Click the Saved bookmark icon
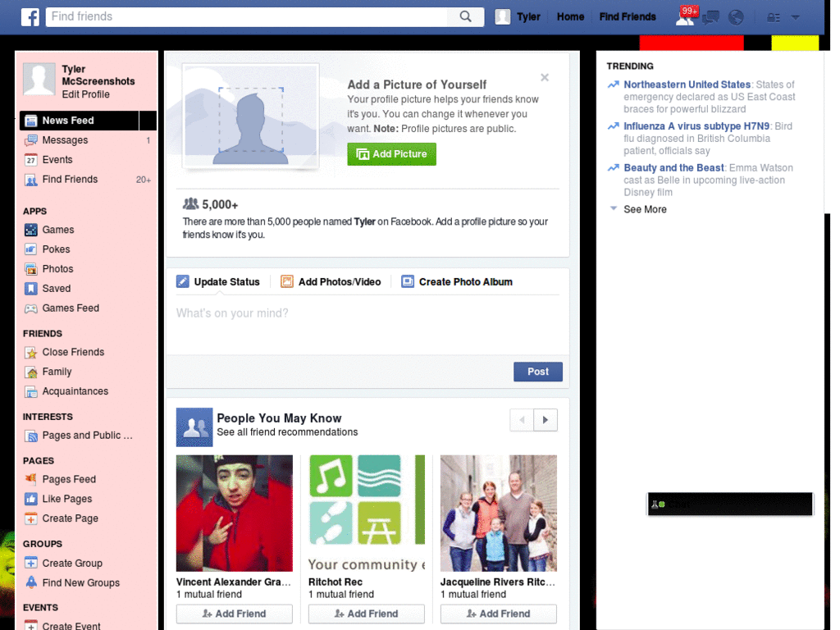 coord(31,289)
